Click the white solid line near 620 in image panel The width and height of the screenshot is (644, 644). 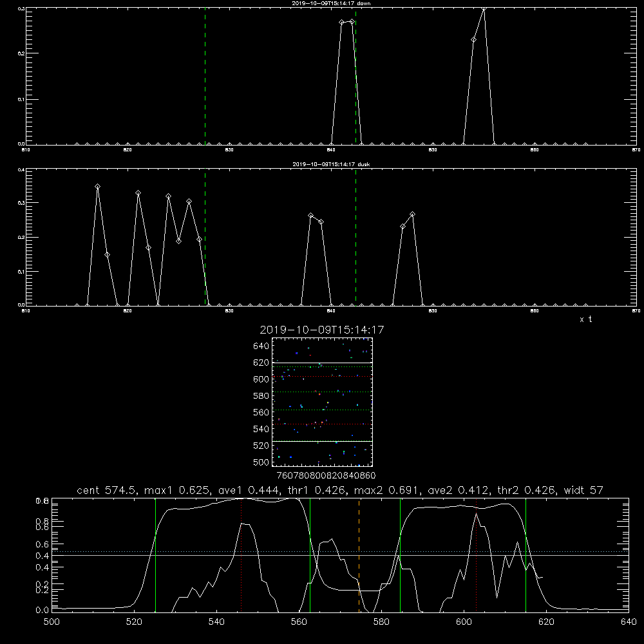(x=322, y=363)
